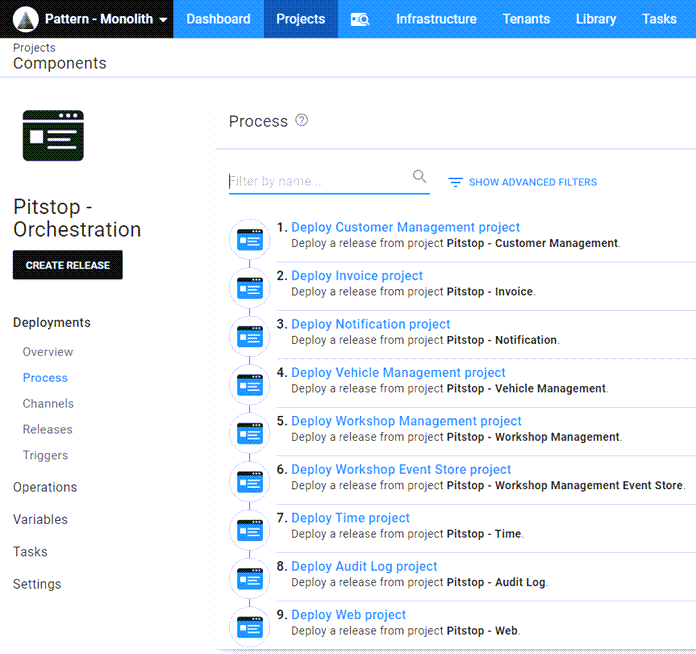Open Deploy Invoice project step link
The height and width of the screenshot is (654, 696).
(x=357, y=276)
